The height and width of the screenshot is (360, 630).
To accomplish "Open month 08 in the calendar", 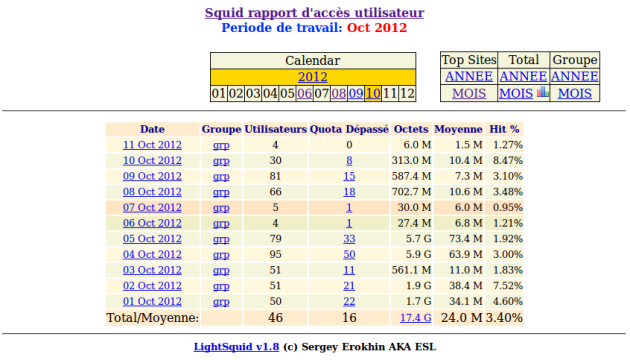I will click(x=338, y=94).
